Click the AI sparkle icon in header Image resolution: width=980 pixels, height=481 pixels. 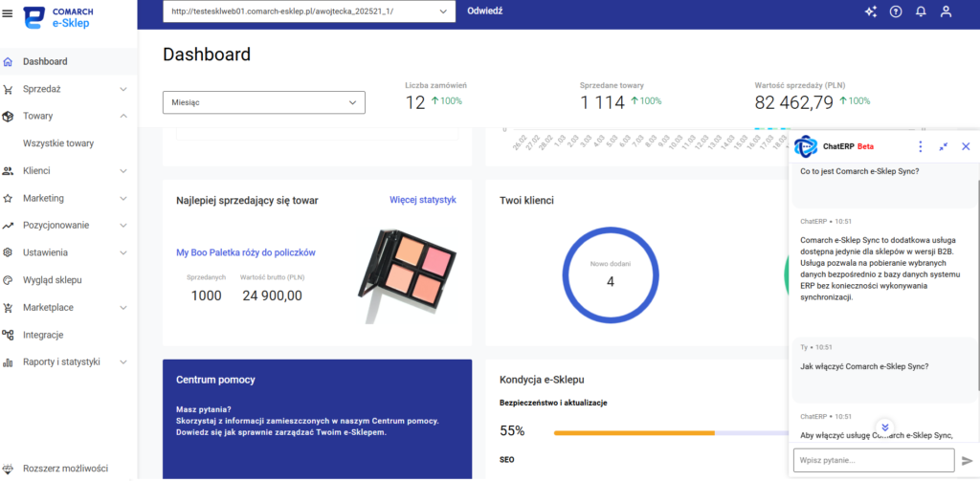(870, 11)
